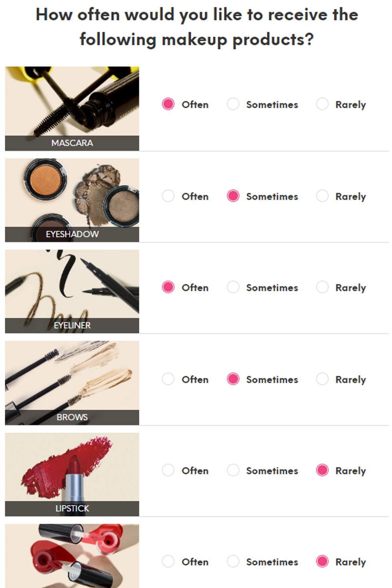Viewport: 392px width, 588px height.
Task: Choose Sometimes for Mascara
Action: pyautogui.click(x=233, y=104)
